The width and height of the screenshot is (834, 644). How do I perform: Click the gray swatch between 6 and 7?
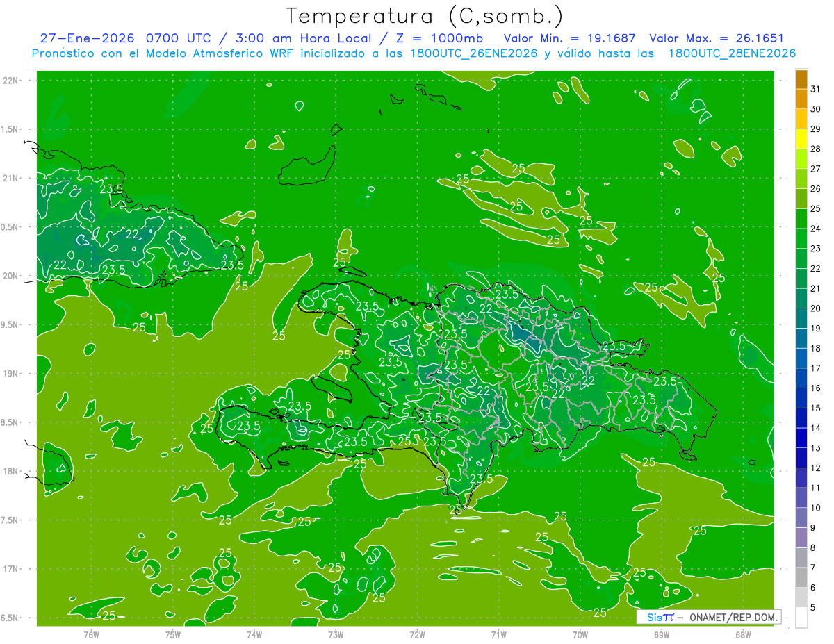click(801, 577)
